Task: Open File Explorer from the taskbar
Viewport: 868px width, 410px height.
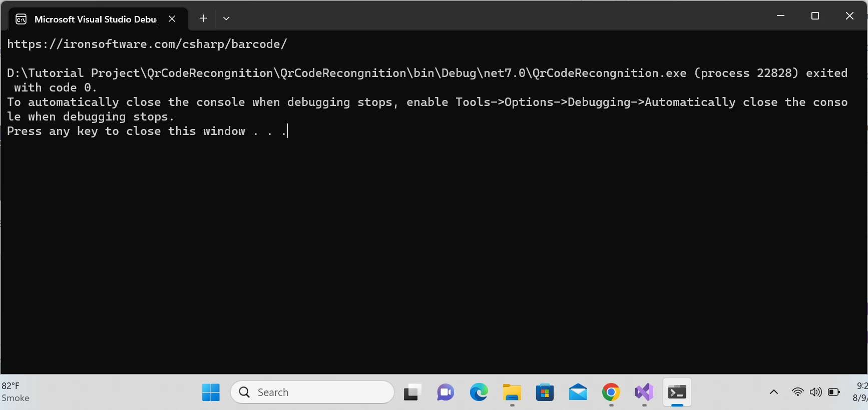Action: coord(512,392)
